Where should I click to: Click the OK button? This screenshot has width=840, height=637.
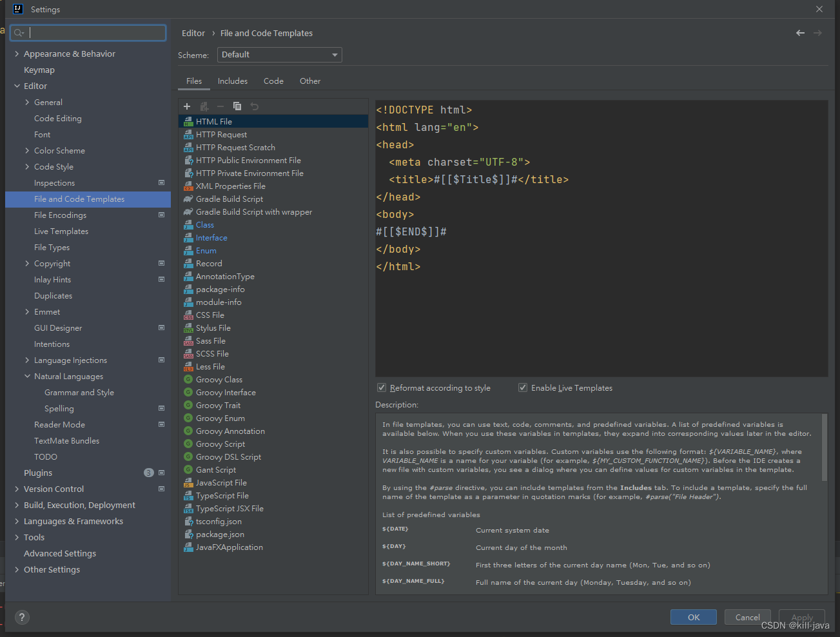coord(694,617)
